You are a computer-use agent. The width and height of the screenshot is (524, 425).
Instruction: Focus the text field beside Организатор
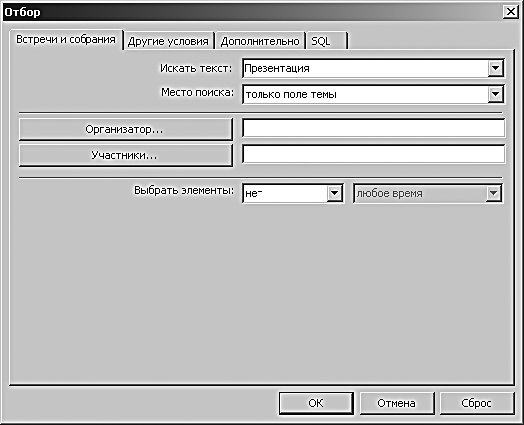373,128
